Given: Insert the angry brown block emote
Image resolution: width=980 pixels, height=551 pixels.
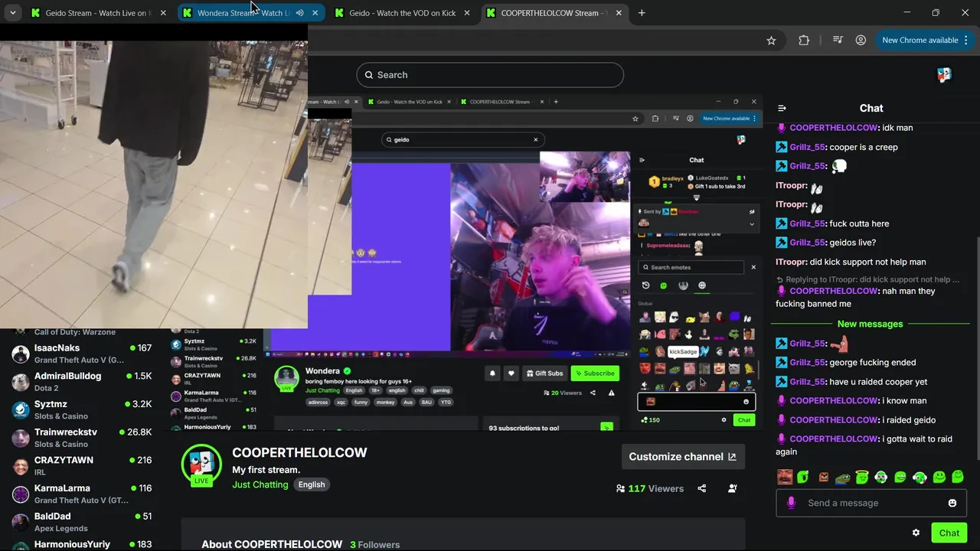Looking at the screenshot, I should 823,478.
